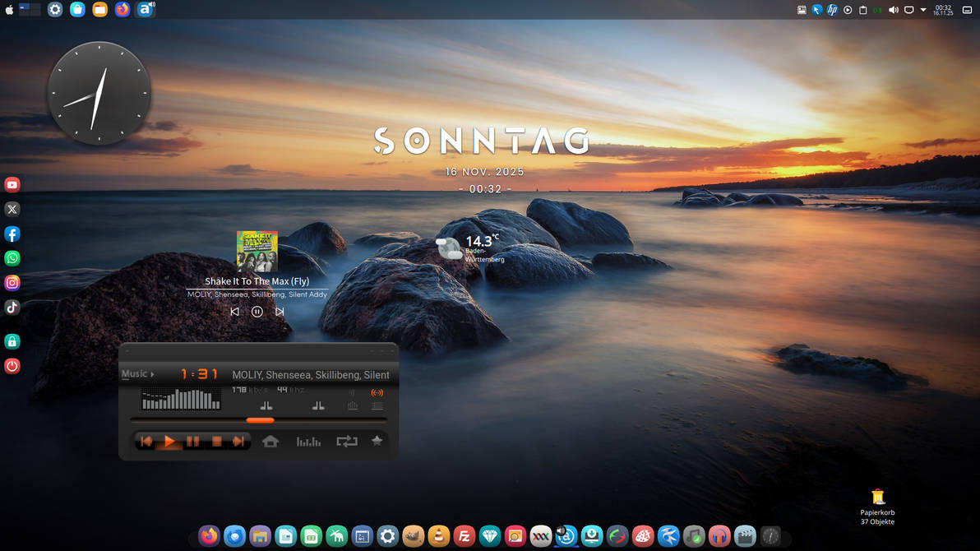Open GIMP from the dock
The image size is (980, 551).
tap(413, 535)
